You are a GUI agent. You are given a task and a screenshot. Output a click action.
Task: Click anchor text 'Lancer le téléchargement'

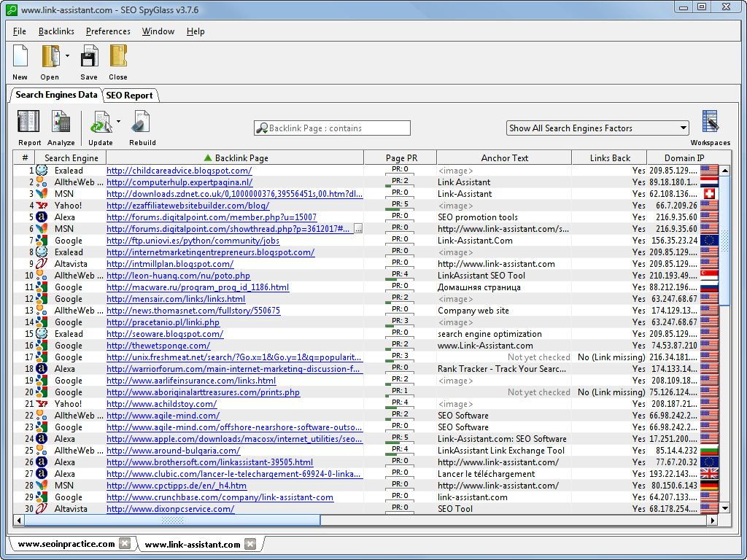[486, 474]
